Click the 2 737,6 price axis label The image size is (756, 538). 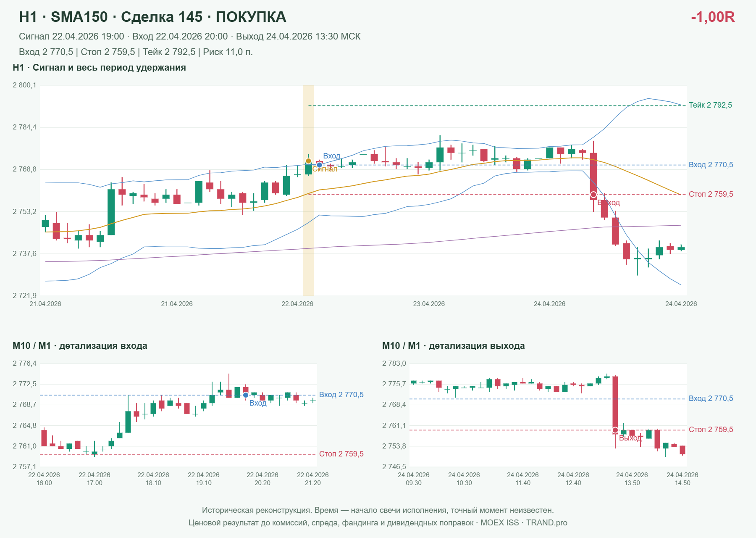pos(24,254)
